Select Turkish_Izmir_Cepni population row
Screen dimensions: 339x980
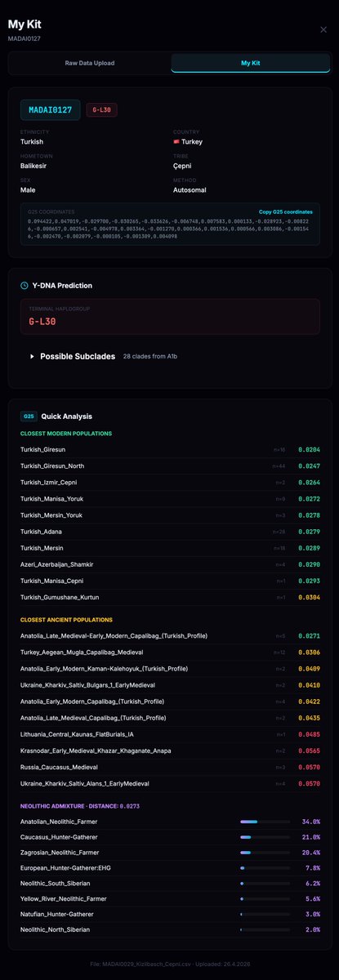click(169, 483)
